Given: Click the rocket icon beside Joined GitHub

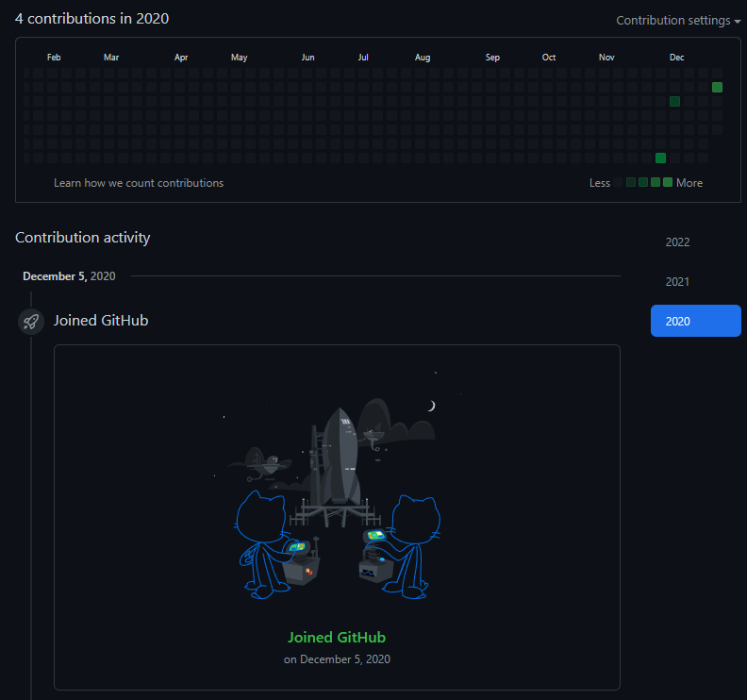Looking at the screenshot, I should click(x=31, y=321).
